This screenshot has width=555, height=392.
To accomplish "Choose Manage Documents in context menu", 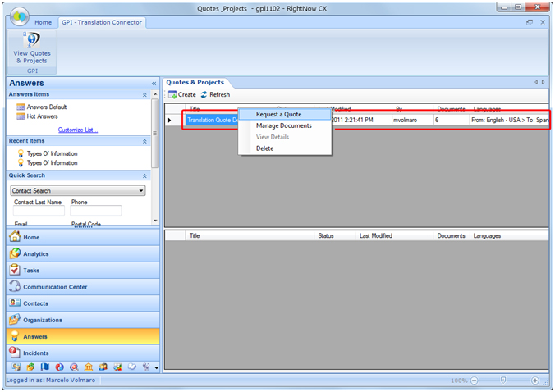I will 283,125.
